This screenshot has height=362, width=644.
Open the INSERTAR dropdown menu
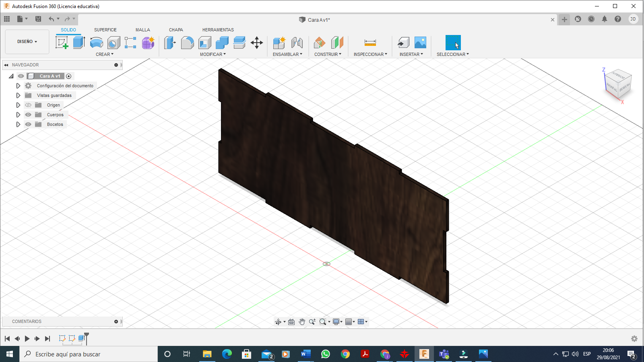(411, 54)
